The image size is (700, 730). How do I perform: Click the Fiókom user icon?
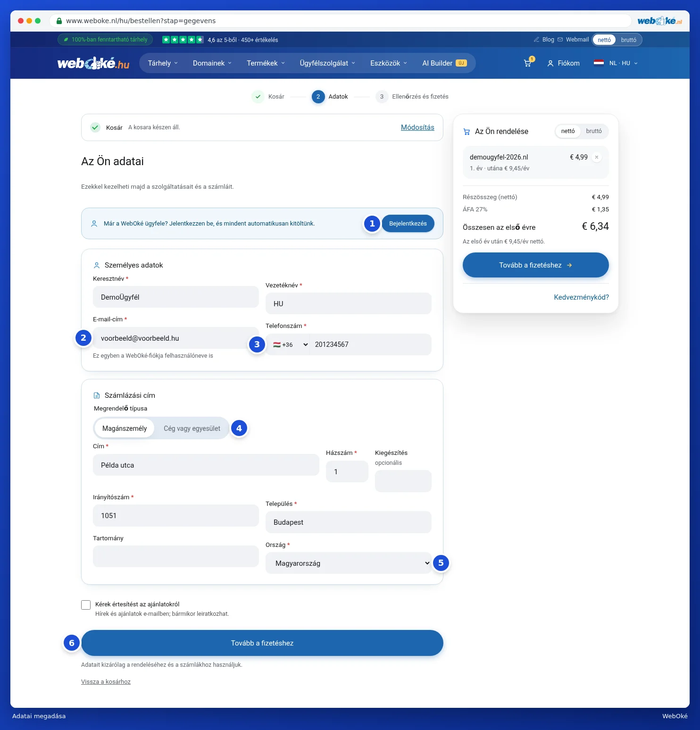(x=550, y=63)
